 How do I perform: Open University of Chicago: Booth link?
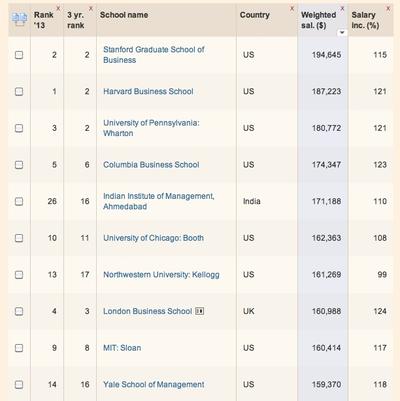click(x=153, y=238)
